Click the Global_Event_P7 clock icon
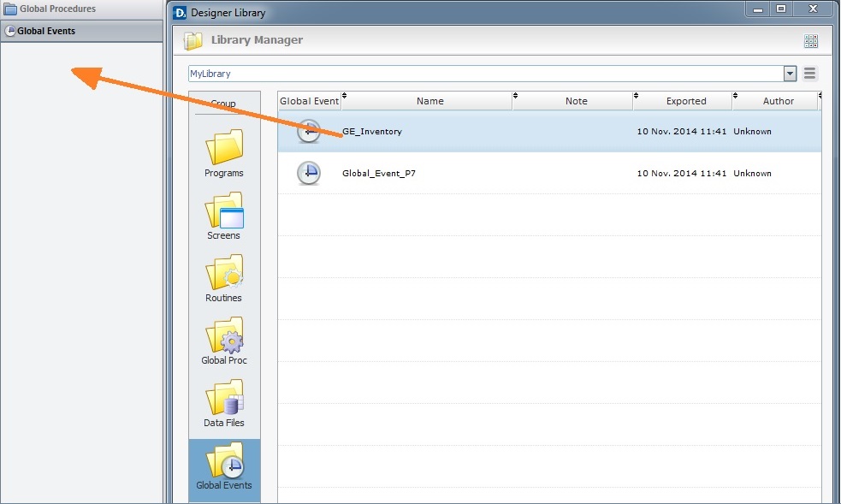 [309, 173]
